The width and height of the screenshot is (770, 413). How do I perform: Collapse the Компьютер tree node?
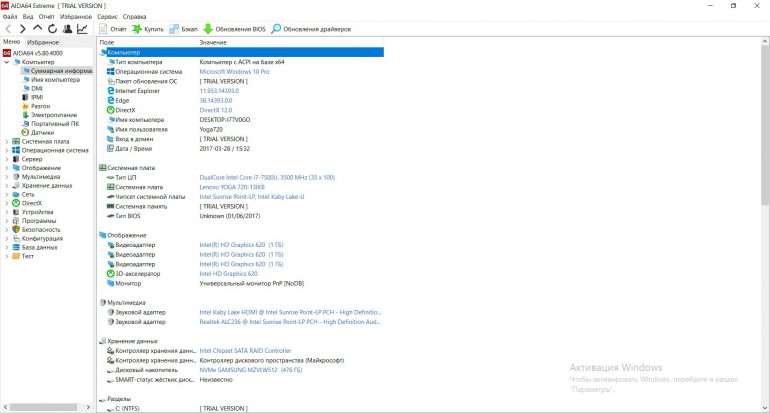pos(6,62)
